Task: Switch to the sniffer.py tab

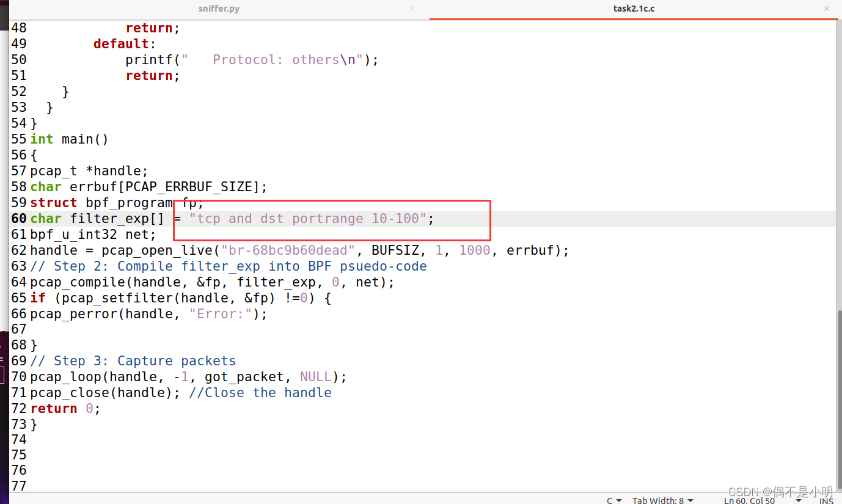Action: pos(218,9)
